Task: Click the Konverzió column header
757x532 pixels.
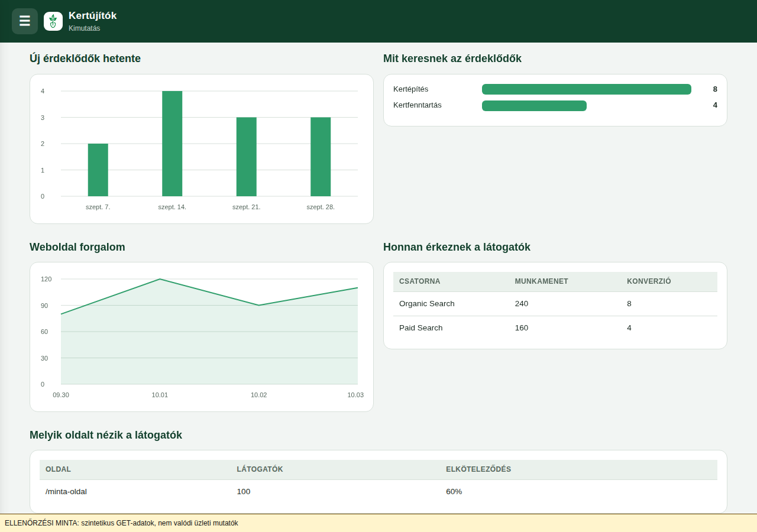Action: click(x=649, y=281)
